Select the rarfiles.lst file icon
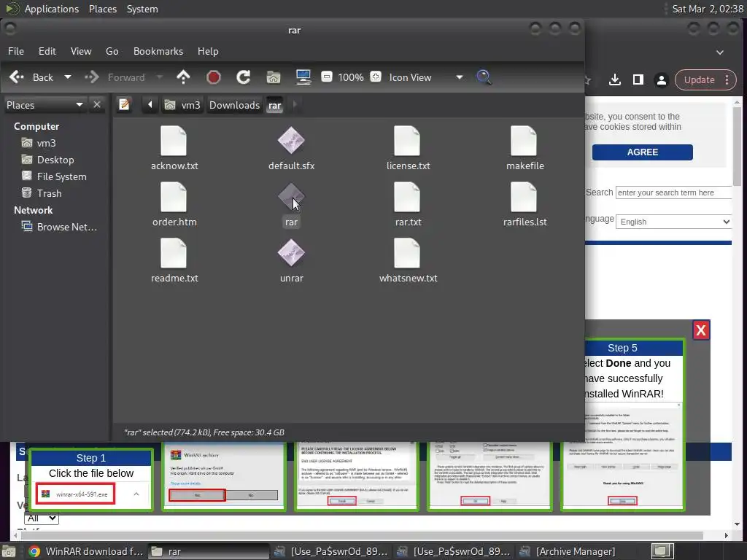747x560 pixels. coord(524,197)
